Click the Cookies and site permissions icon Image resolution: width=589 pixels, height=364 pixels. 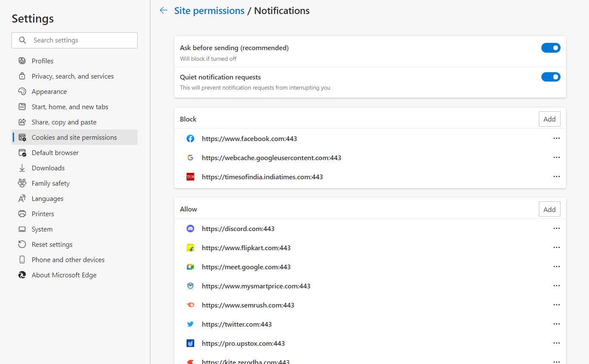[22, 137]
